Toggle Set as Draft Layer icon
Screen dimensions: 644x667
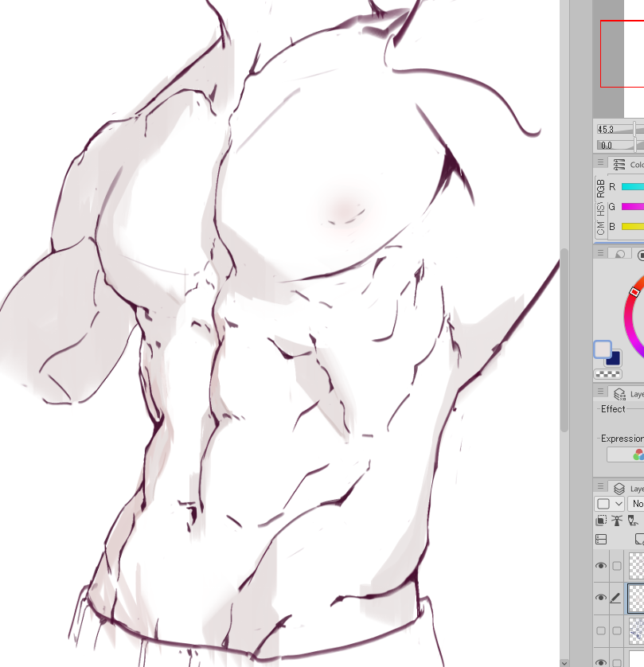[x=633, y=521]
